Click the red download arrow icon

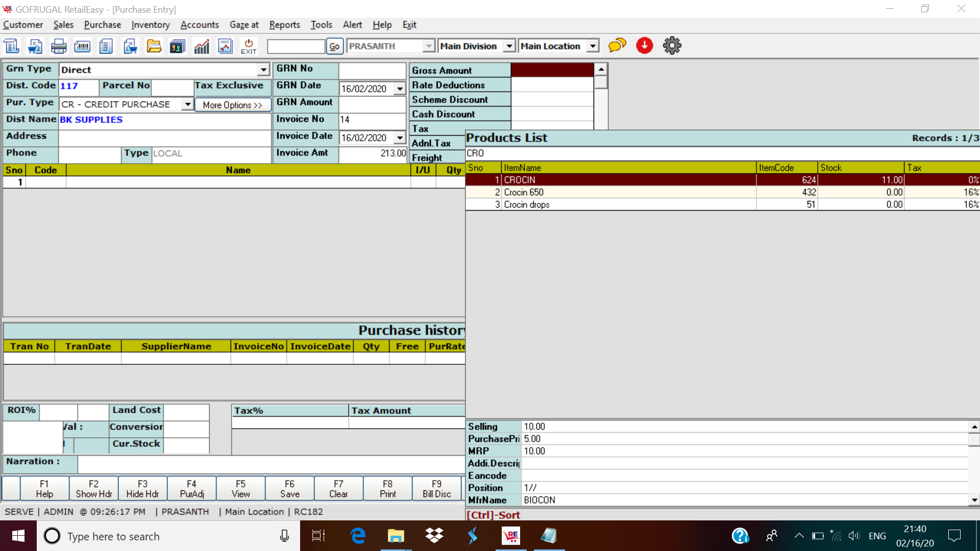(x=644, y=46)
